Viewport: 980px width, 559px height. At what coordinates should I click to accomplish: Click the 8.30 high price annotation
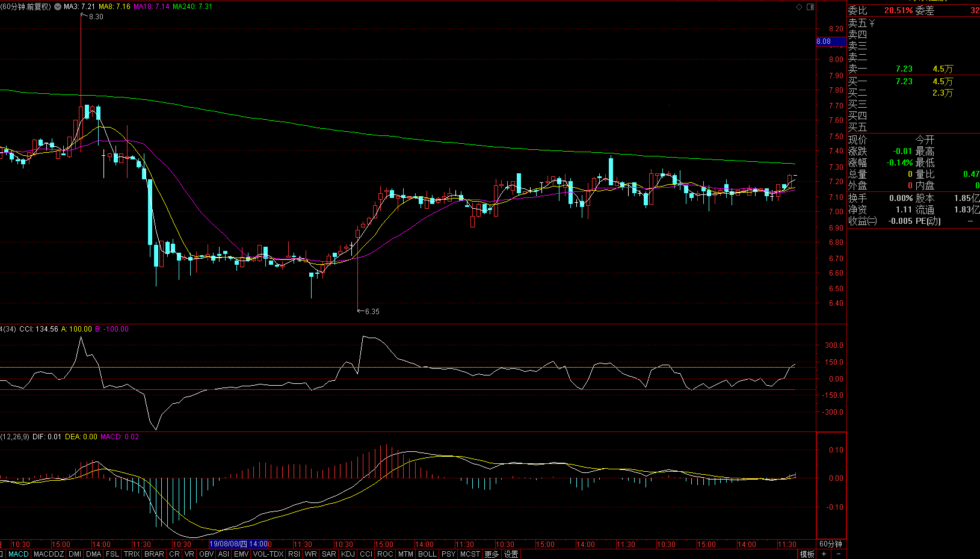tap(96, 17)
